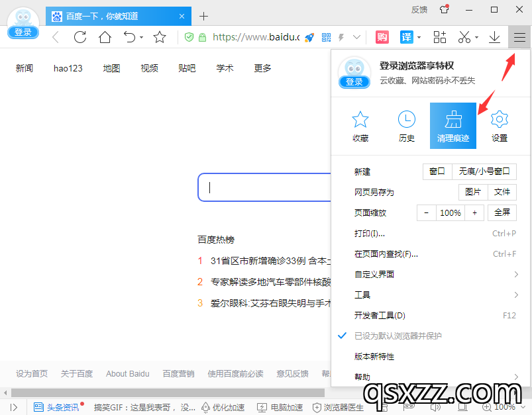Viewport: 532px width, 415px height.
Task: Open 浏览器医生 in the status bar
Action: [x=338, y=407]
